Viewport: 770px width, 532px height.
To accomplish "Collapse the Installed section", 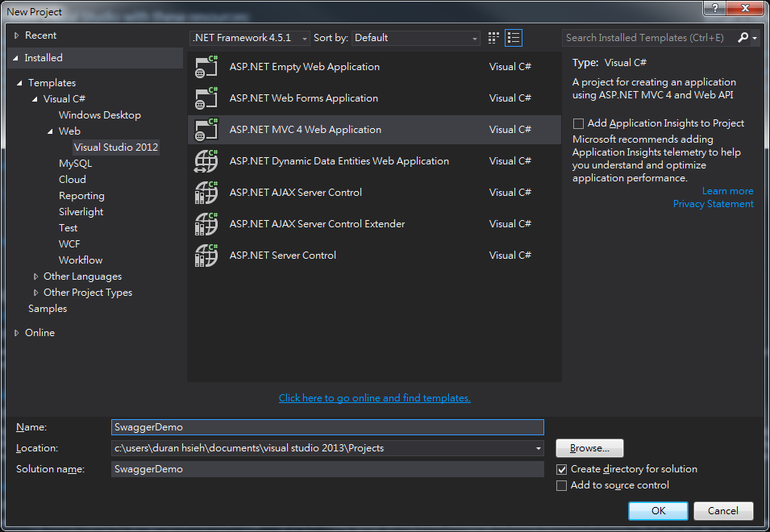I will [x=15, y=58].
